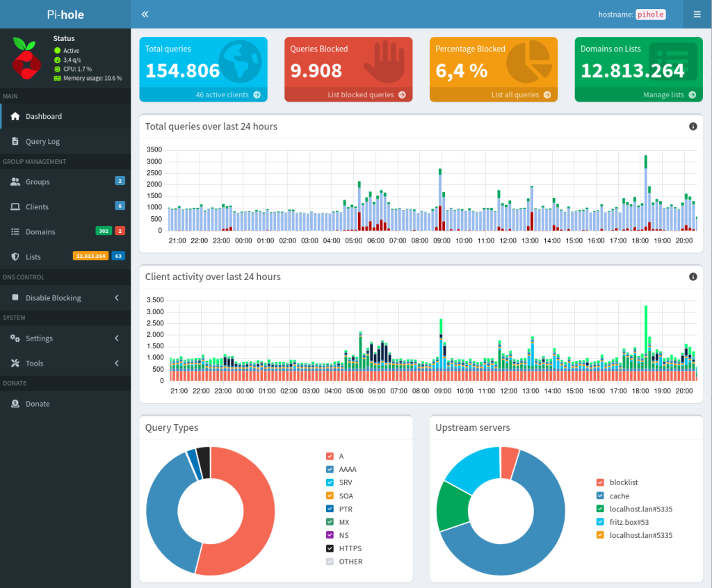Collapse the sidebar with the double chevron
The height and width of the screenshot is (588, 712).
pos(145,13)
